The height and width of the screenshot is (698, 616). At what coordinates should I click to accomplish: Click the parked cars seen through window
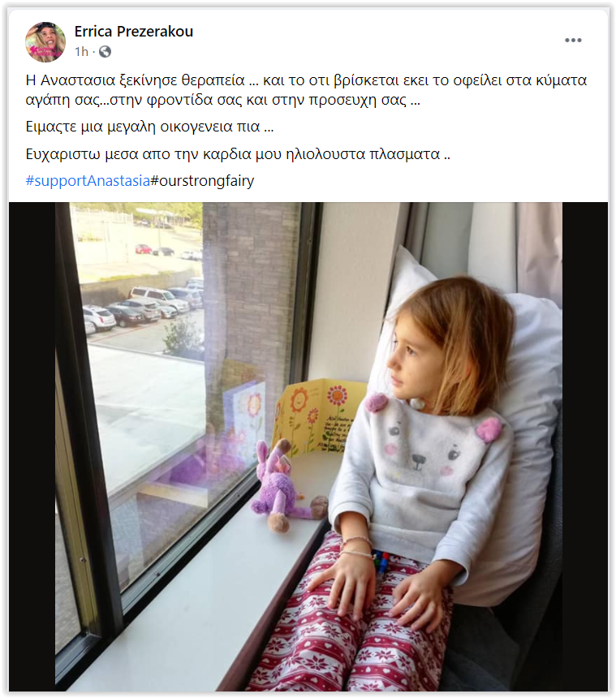(141, 307)
